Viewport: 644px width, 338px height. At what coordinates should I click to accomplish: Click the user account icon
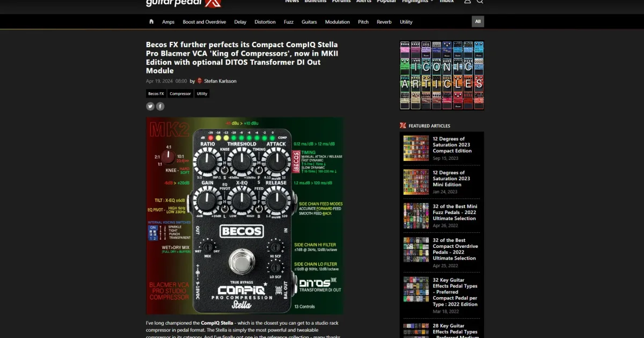(x=467, y=2)
